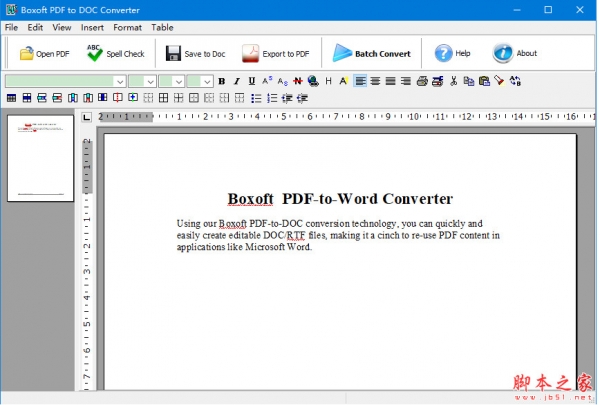Toggle superscript formatting

point(267,81)
